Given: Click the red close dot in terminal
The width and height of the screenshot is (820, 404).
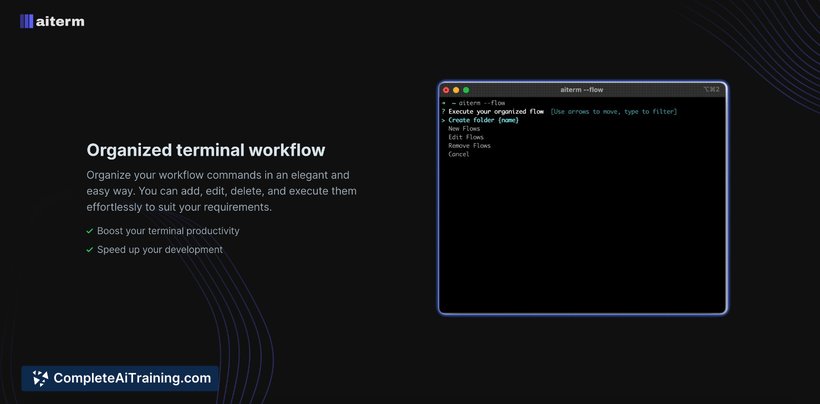Looking at the screenshot, I should [x=446, y=90].
